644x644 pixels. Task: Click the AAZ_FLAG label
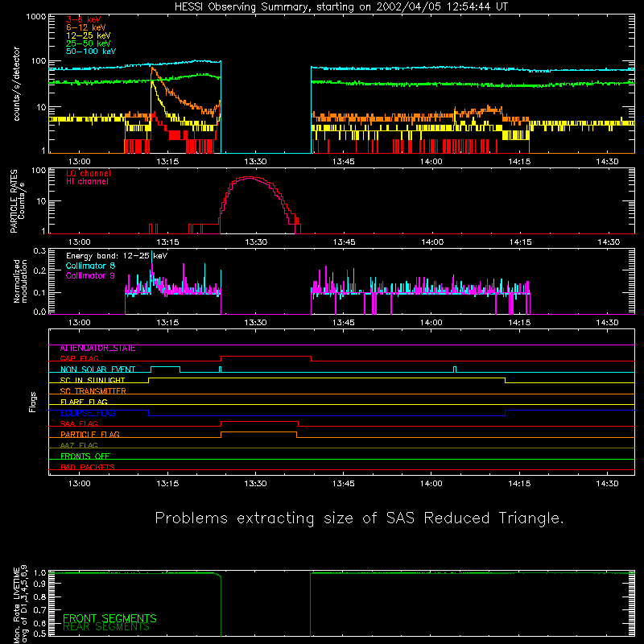[79, 446]
